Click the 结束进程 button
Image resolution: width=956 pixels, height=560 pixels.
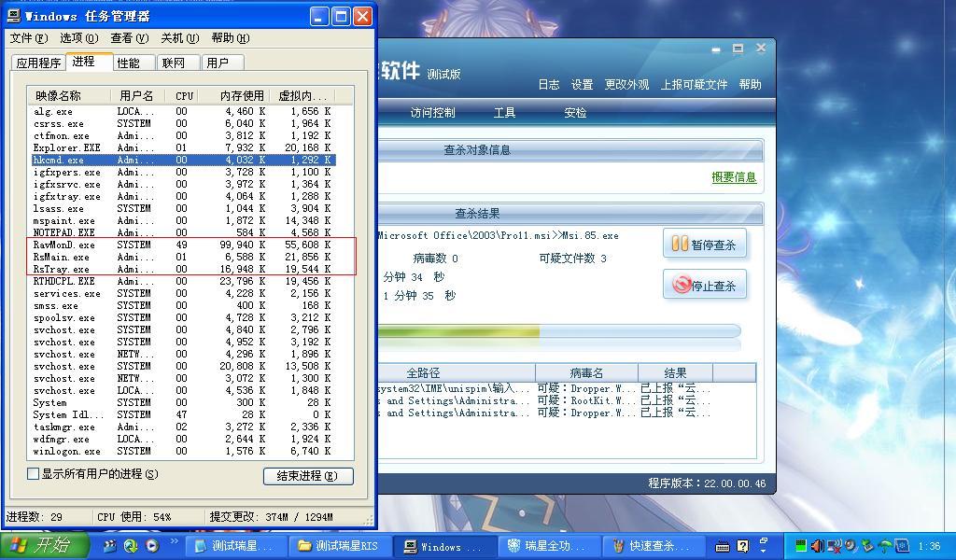[x=308, y=476]
